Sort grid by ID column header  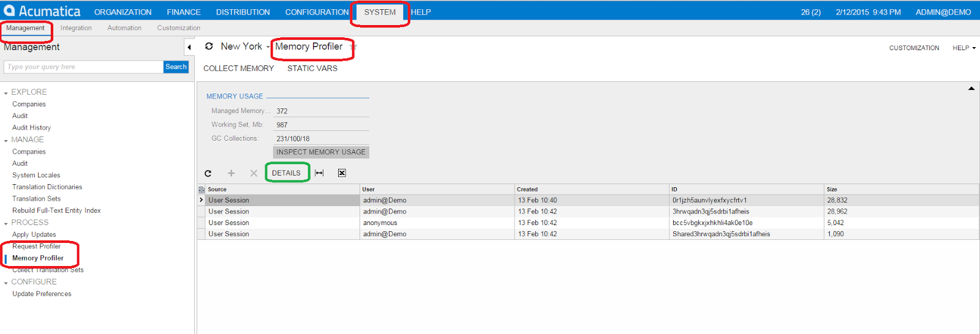click(x=746, y=190)
